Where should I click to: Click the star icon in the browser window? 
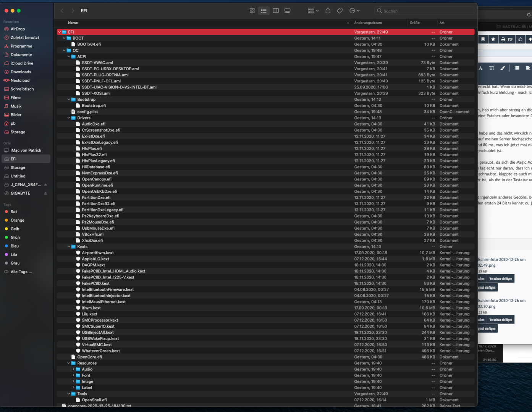[x=493, y=39]
